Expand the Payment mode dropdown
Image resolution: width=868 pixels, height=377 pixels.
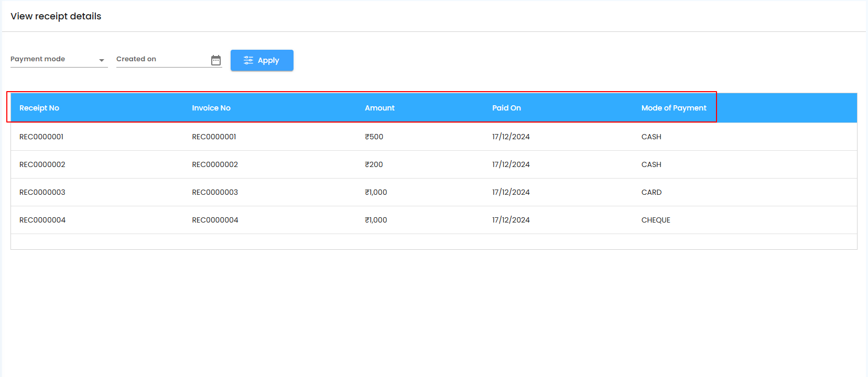59,59
